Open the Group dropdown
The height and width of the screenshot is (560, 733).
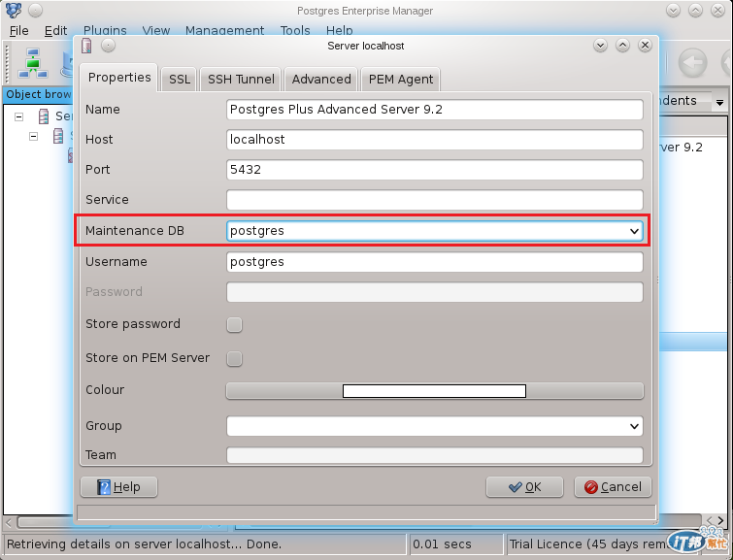[x=634, y=426]
